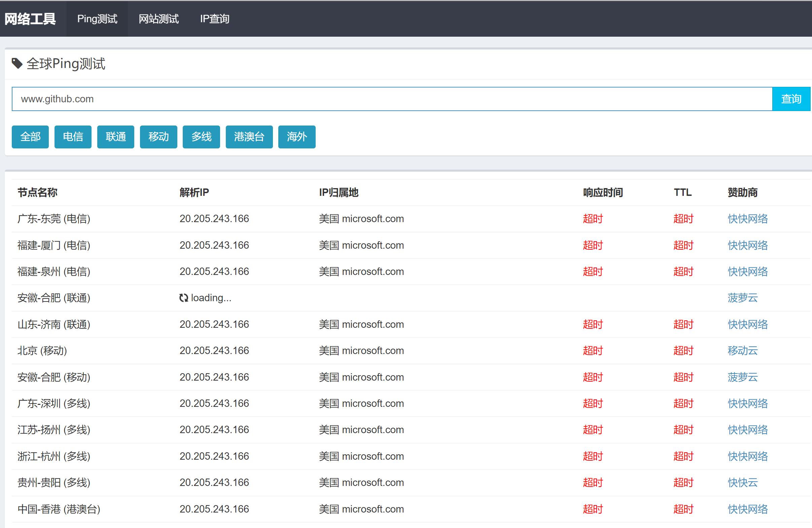
Task: Select node name 山东-济南 (联通)
Action: click(x=54, y=324)
